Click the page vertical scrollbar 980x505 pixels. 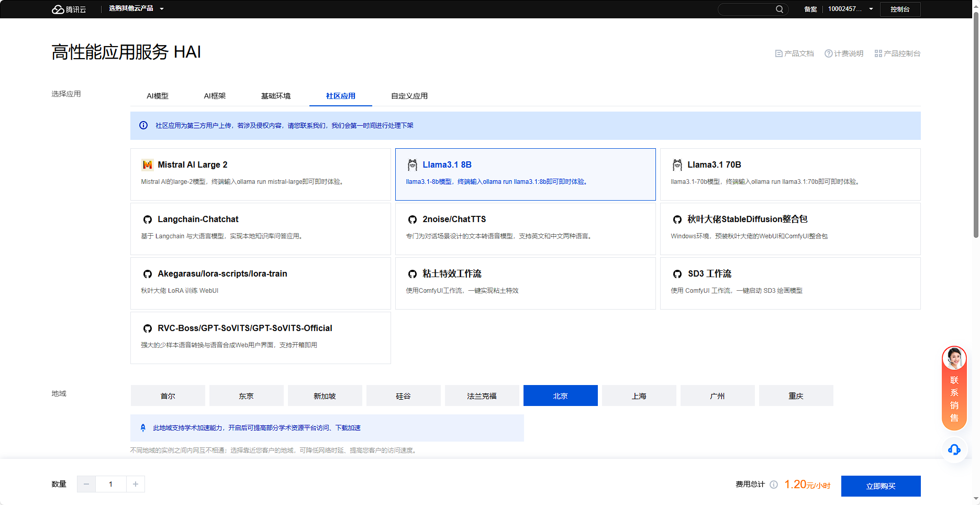[976, 126]
